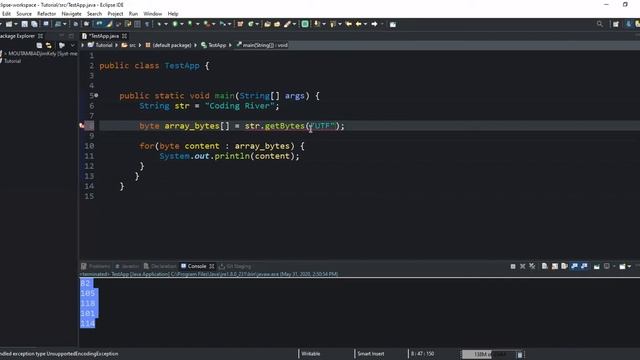Click Remove Launch X in the Console toolbar

[523, 266]
